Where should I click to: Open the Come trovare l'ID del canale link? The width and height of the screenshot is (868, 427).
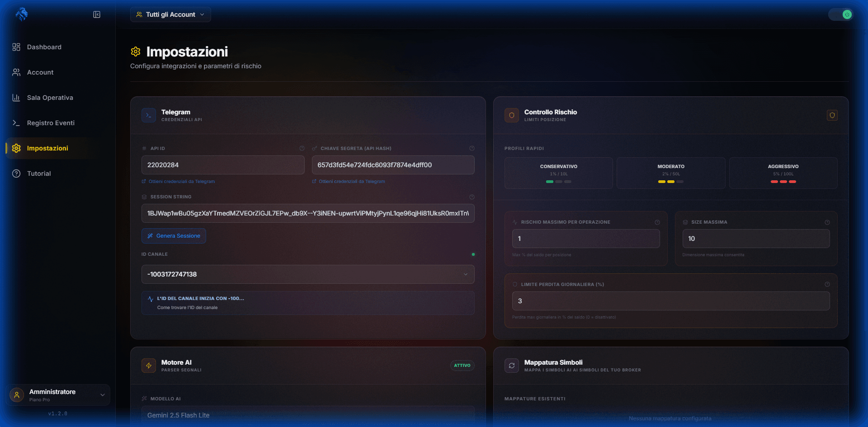(x=187, y=308)
